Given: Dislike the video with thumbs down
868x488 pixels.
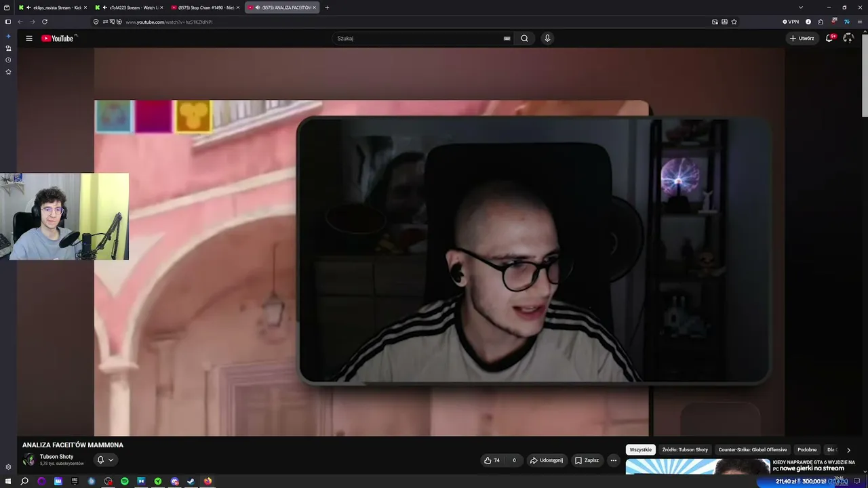Looking at the screenshot, I should tap(514, 460).
